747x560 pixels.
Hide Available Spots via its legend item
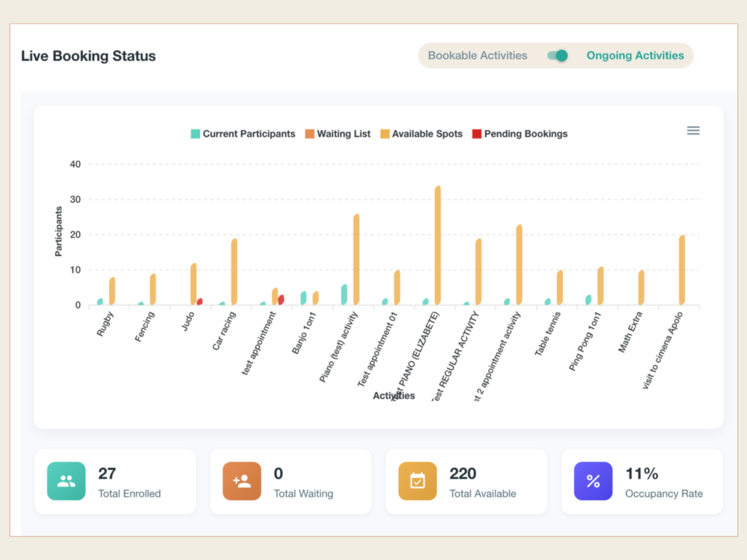421,133
